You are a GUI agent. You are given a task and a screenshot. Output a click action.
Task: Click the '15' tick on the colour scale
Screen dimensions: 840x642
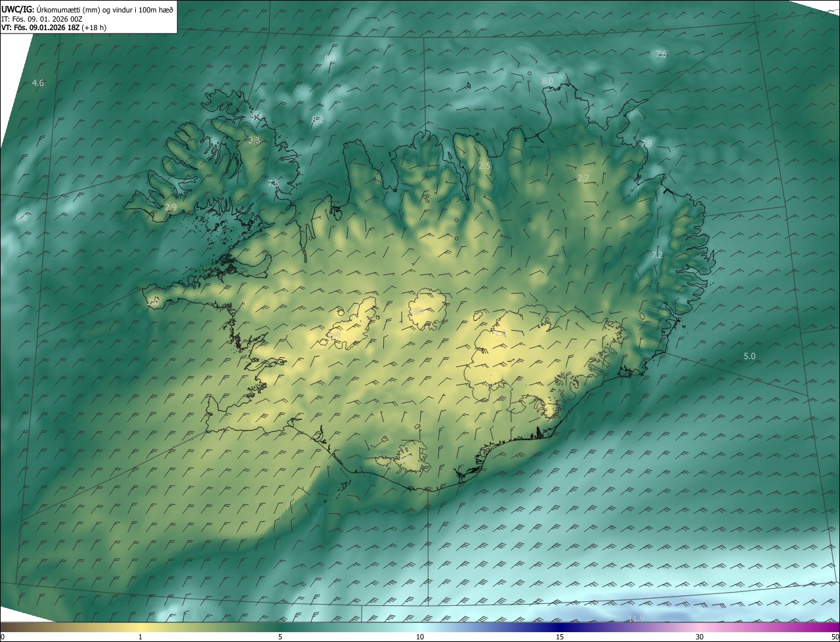[560, 637]
